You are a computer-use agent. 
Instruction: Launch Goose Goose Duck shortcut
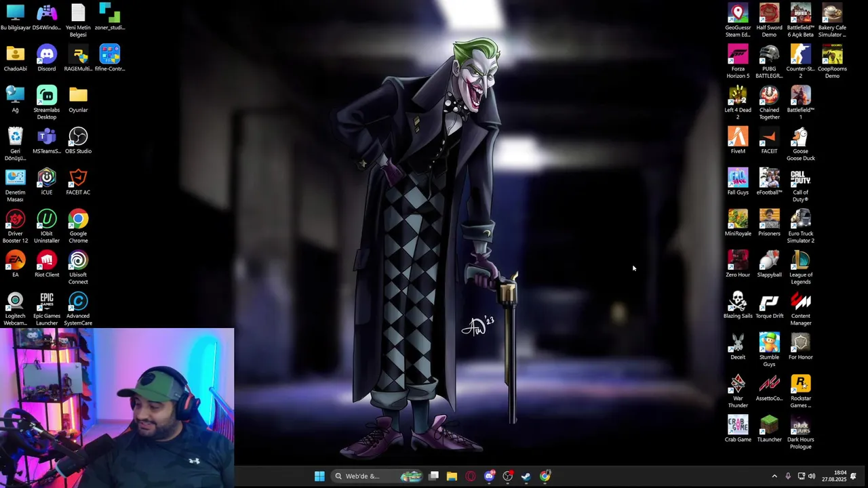coord(801,144)
